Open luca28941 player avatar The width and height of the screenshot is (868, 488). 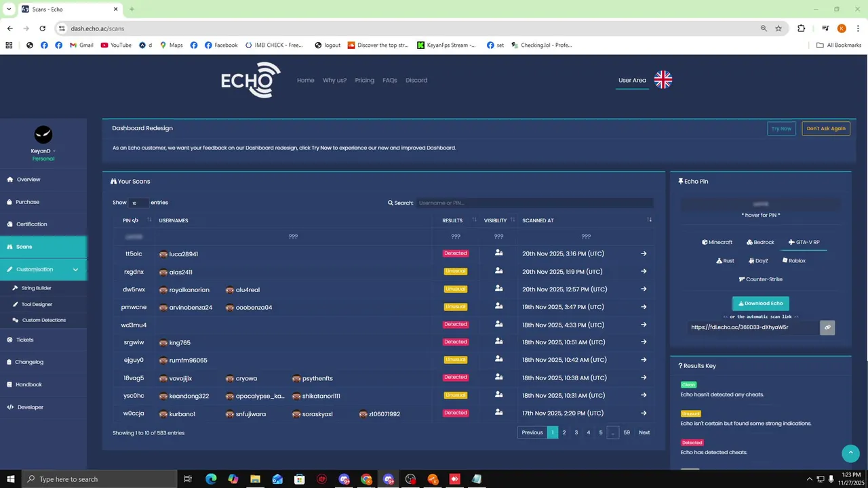163,254
